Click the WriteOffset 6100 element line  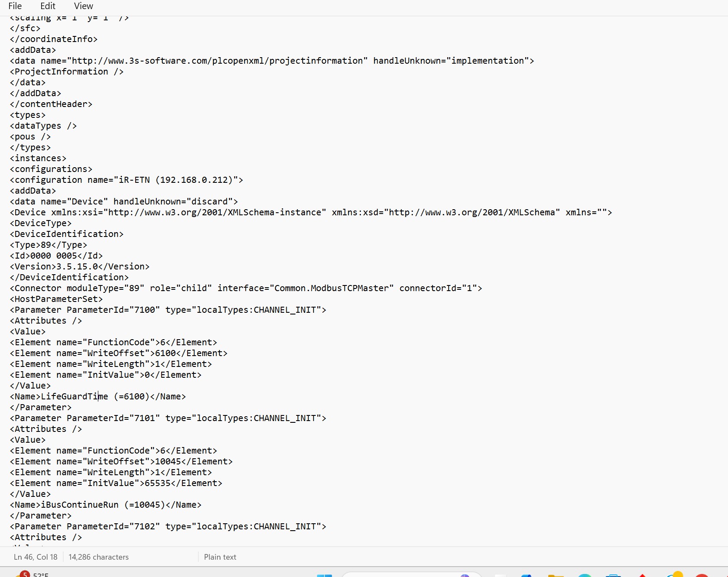(119, 353)
